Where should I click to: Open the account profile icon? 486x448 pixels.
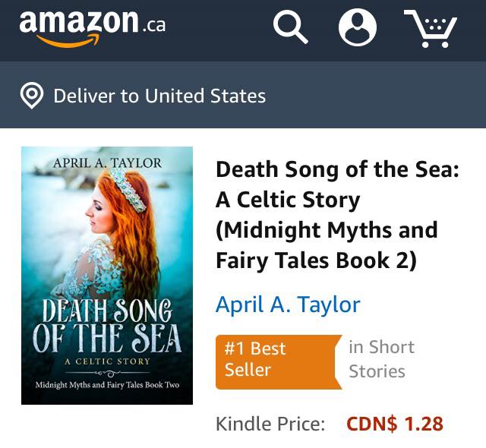357,28
